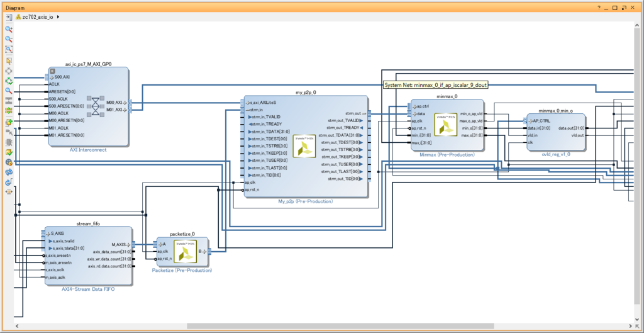Activate the Select Area arrow tool
The height and width of the screenshot is (333, 644).
tap(9, 61)
